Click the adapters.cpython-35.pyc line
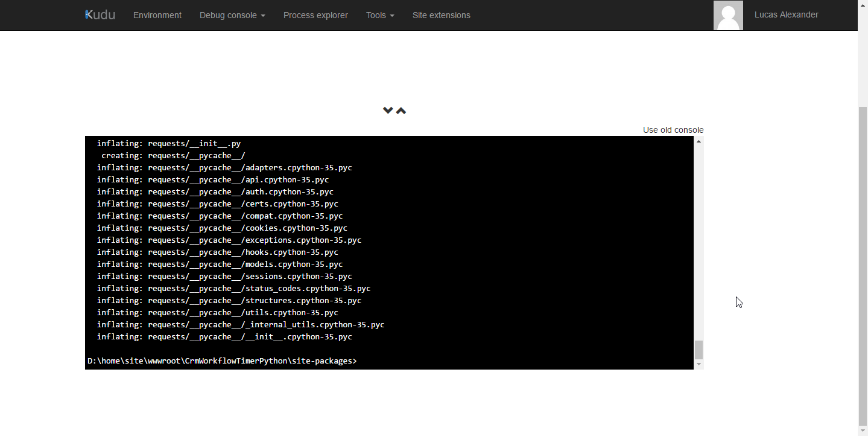The width and height of the screenshot is (868, 436). click(x=224, y=168)
